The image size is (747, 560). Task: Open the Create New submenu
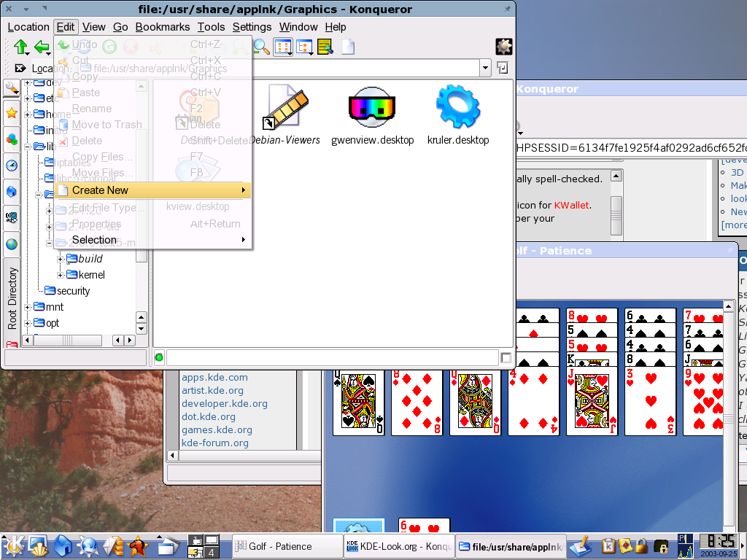pyautogui.click(x=153, y=190)
